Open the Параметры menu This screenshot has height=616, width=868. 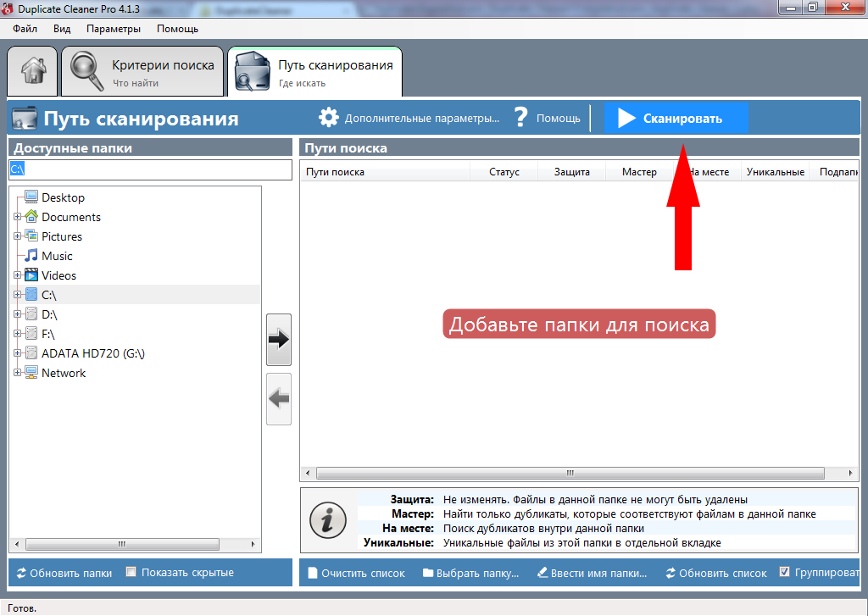114,28
